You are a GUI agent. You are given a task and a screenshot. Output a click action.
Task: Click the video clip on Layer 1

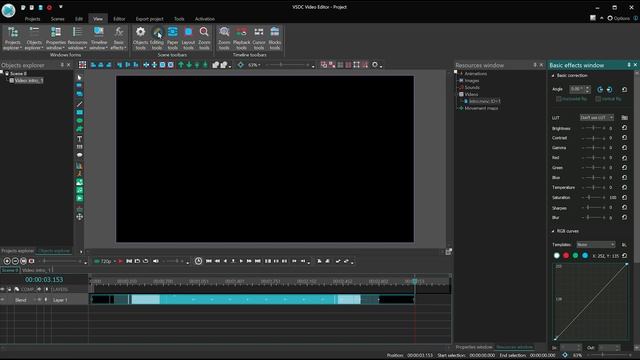click(252, 300)
